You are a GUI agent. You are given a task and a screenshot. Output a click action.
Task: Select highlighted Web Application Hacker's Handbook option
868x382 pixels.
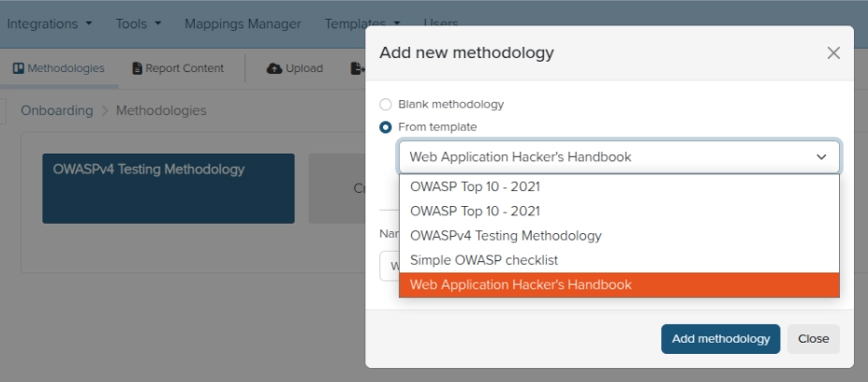click(x=619, y=285)
